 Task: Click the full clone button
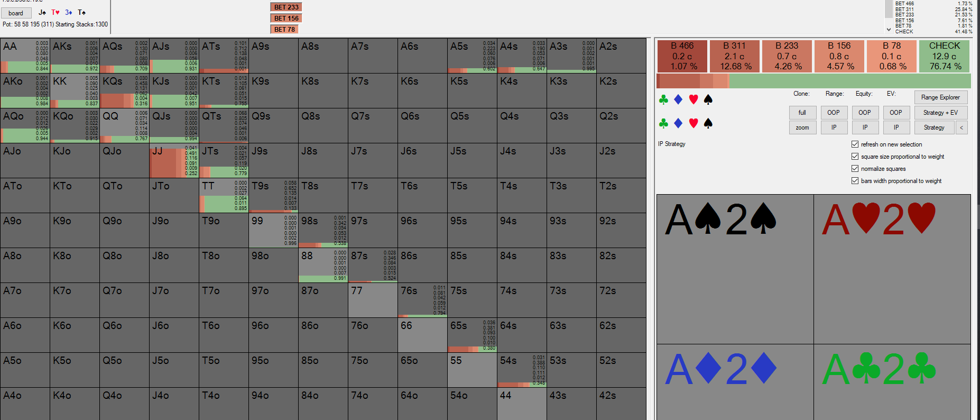click(x=802, y=113)
